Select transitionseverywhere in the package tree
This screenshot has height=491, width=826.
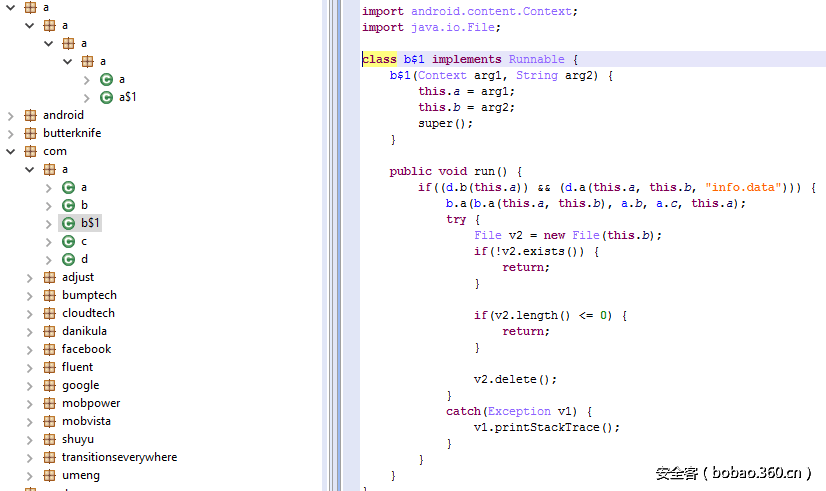[x=119, y=457]
